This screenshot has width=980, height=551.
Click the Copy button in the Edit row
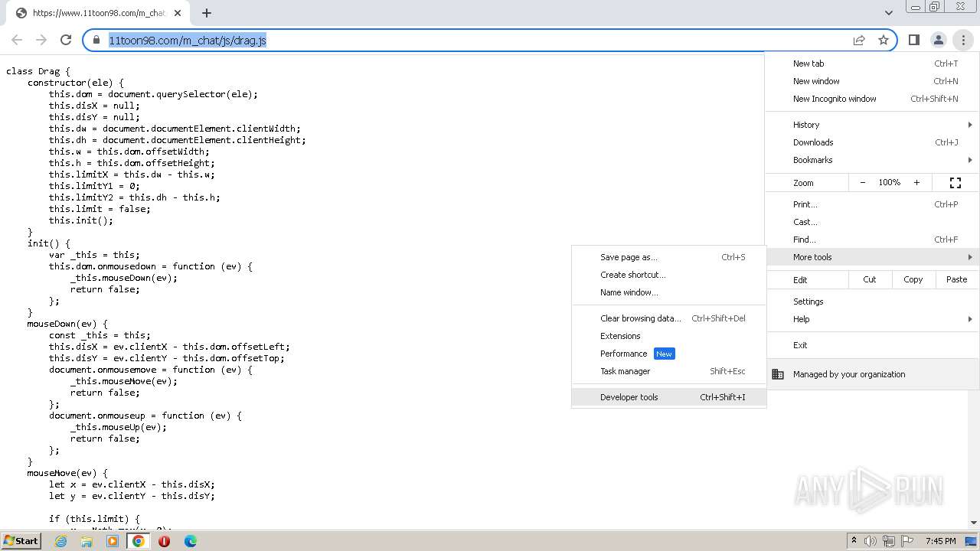[913, 279]
